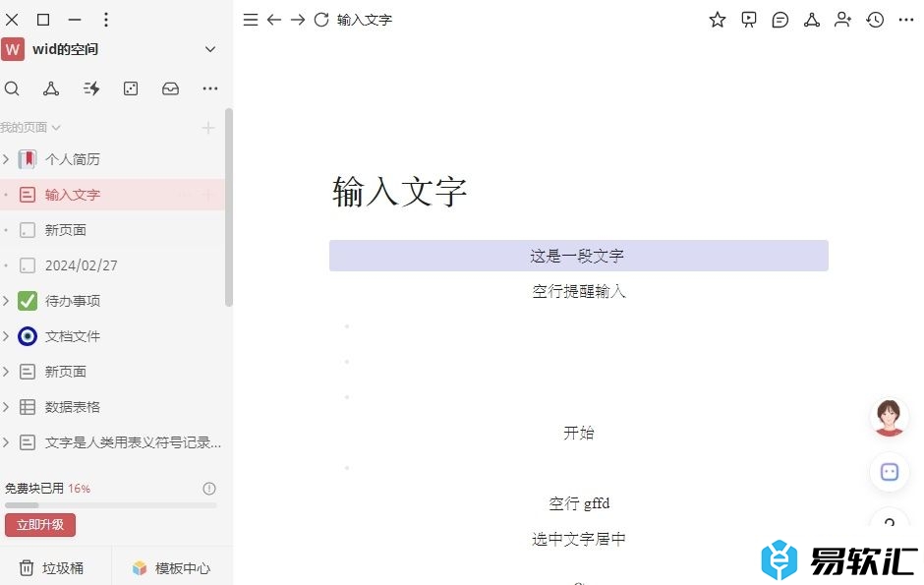Click the 输入文字 breadcrumb in top bar
924x585 pixels.
coord(364,20)
